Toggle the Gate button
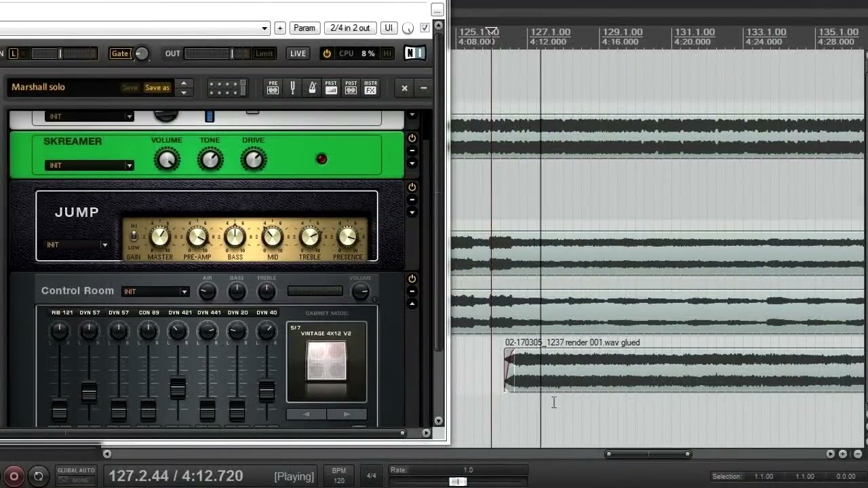 [x=120, y=54]
